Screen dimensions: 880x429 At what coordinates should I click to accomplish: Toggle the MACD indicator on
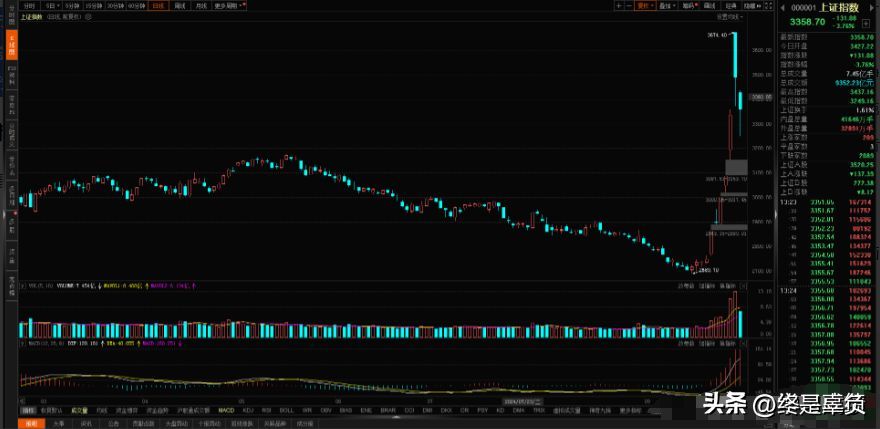pos(226,410)
